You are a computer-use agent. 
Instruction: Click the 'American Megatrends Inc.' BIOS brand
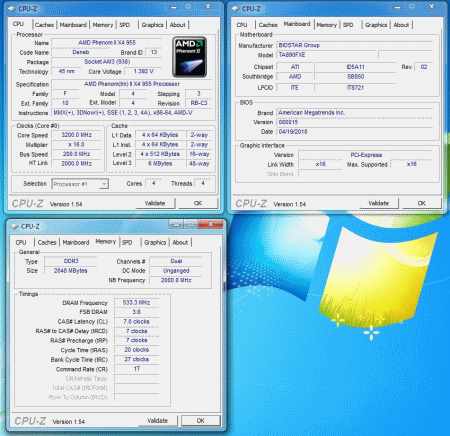pos(355,113)
